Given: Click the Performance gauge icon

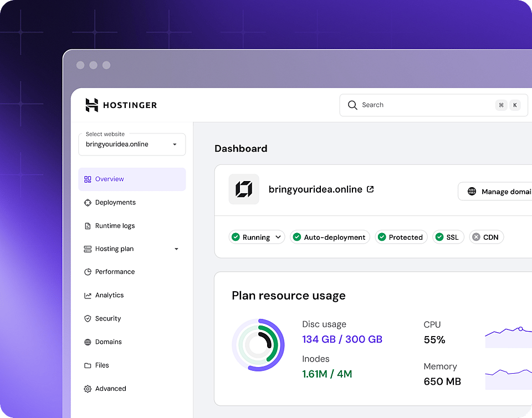Looking at the screenshot, I should click(x=88, y=272).
